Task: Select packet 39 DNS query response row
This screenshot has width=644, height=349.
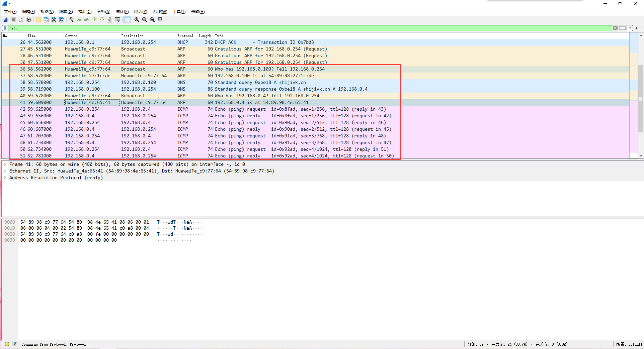Action: tap(315, 89)
